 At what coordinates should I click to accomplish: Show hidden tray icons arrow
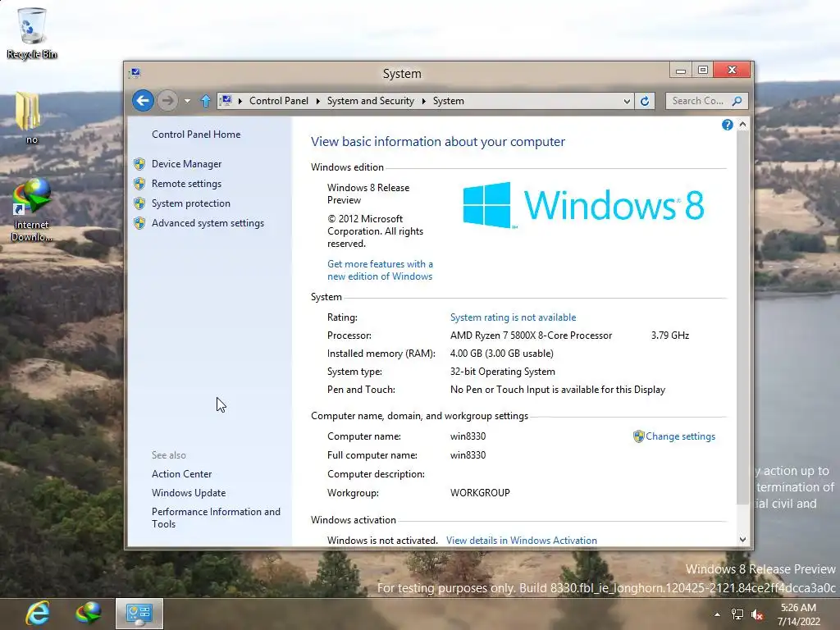click(x=717, y=614)
